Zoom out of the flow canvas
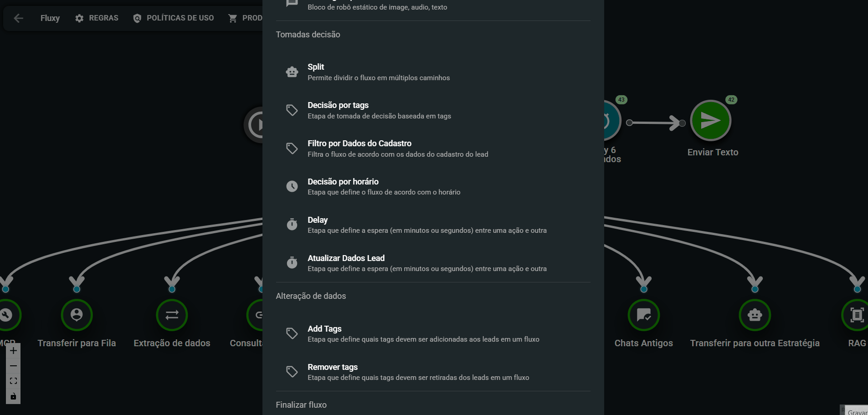This screenshot has height=415, width=868. click(x=13, y=366)
